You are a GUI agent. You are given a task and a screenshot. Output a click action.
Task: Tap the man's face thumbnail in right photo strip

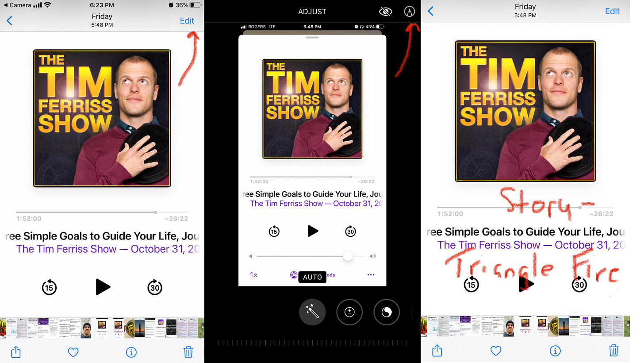(508, 326)
